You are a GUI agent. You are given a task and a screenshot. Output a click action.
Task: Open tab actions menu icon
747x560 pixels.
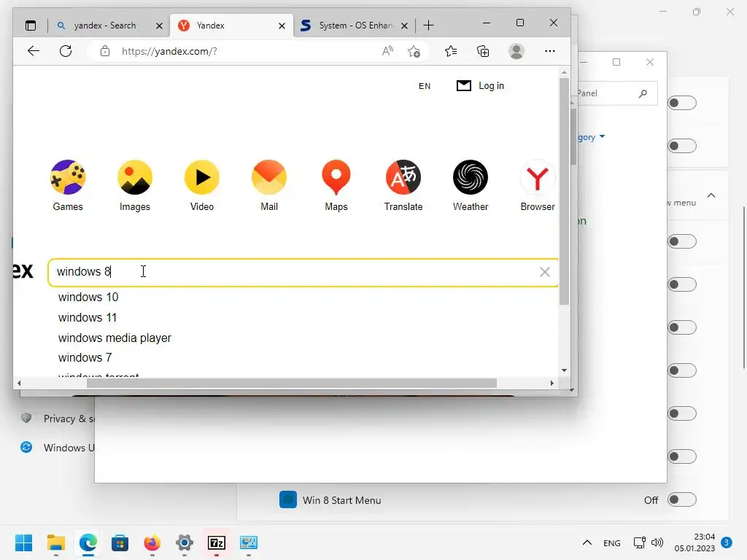pos(31,26)
